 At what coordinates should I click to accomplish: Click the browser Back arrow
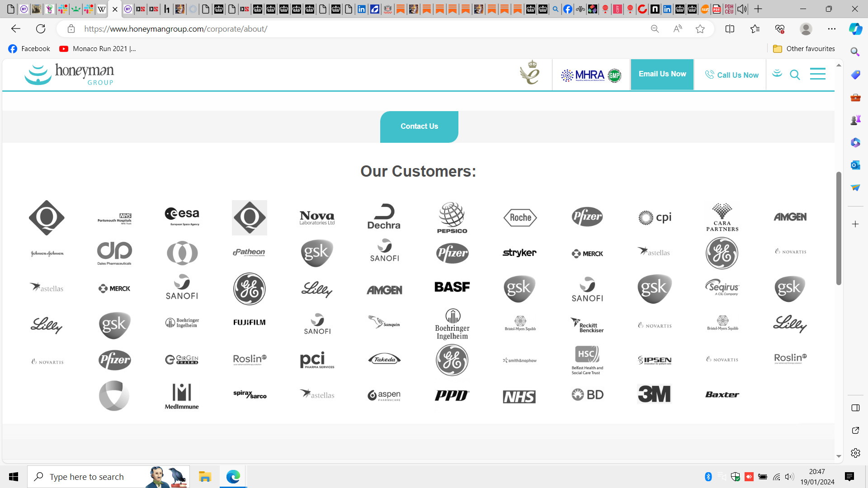click(16, 29)
